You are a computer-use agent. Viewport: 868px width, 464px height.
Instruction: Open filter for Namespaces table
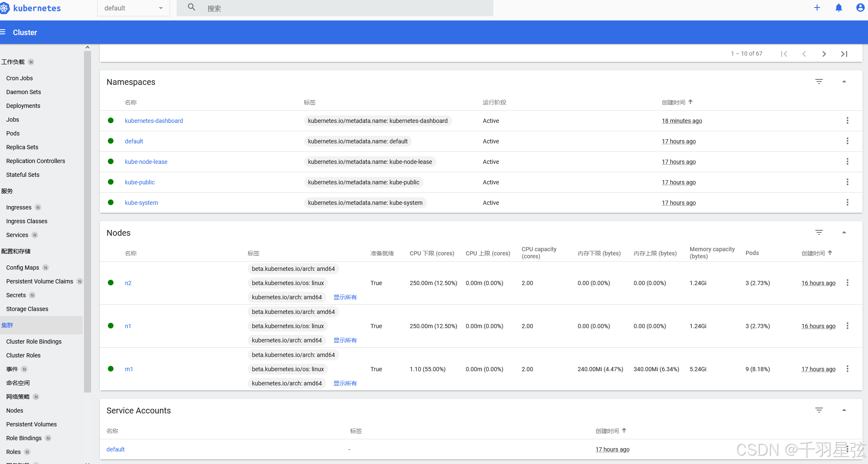(x=819, y=82)
